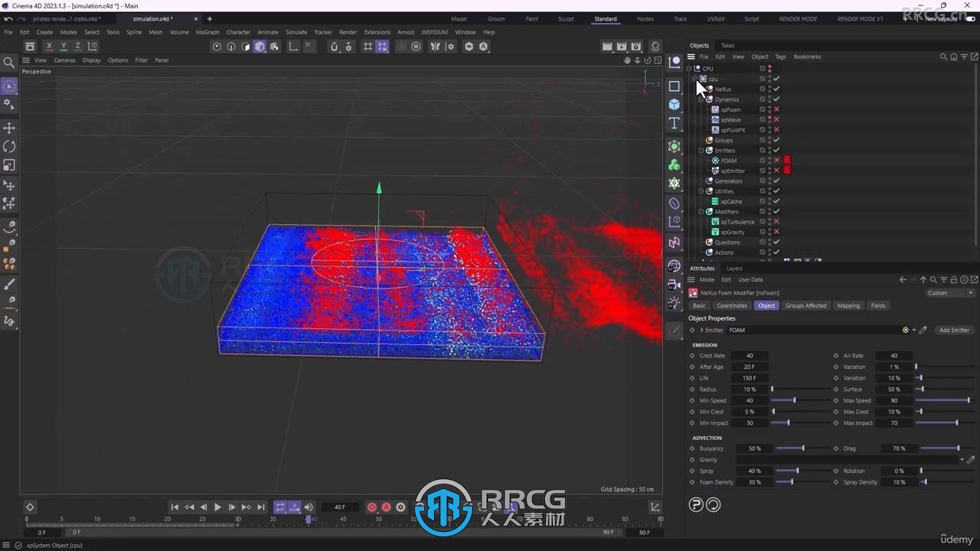Toggle NeXus object green checkmark

coord(776,89)
